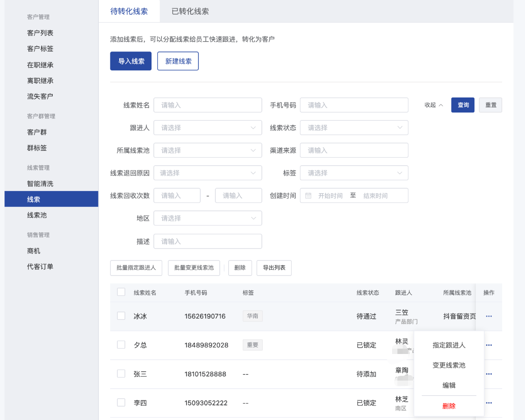Click 华南 tag on 冰冰 row
Image resolution: width=525 pixels, height=420 pixels.
253,316
